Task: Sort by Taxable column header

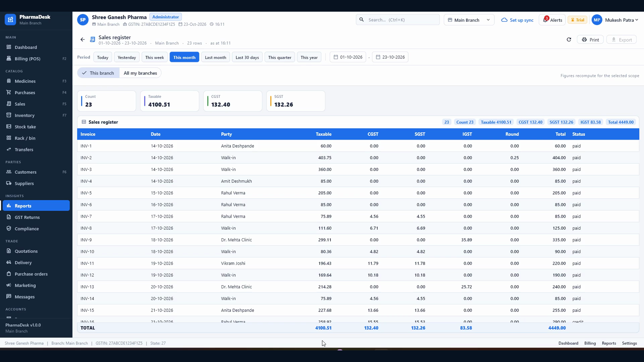Action: tap(324, 134)
